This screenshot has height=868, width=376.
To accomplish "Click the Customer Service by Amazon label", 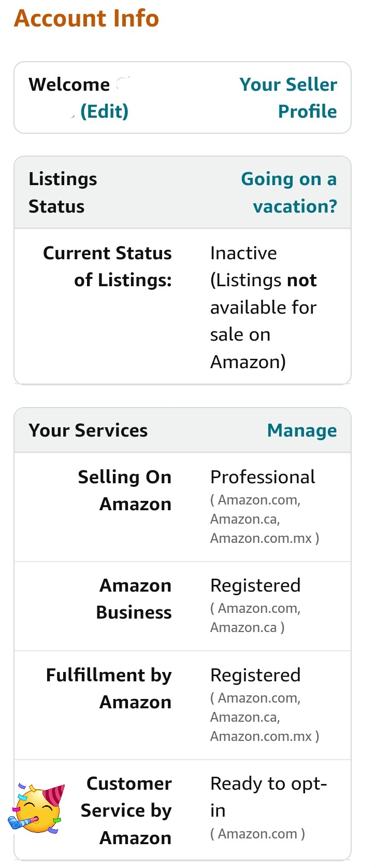I will click(126, 810).
